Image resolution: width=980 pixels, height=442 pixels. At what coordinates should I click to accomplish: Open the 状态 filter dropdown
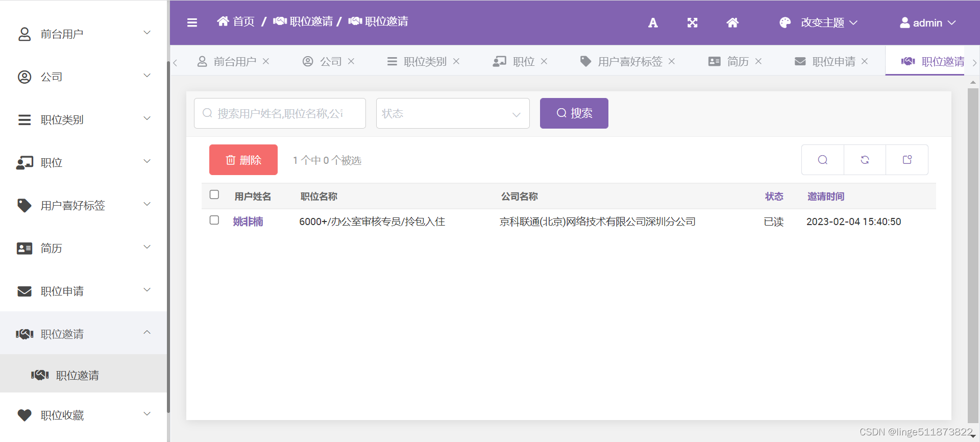point(453,113)
